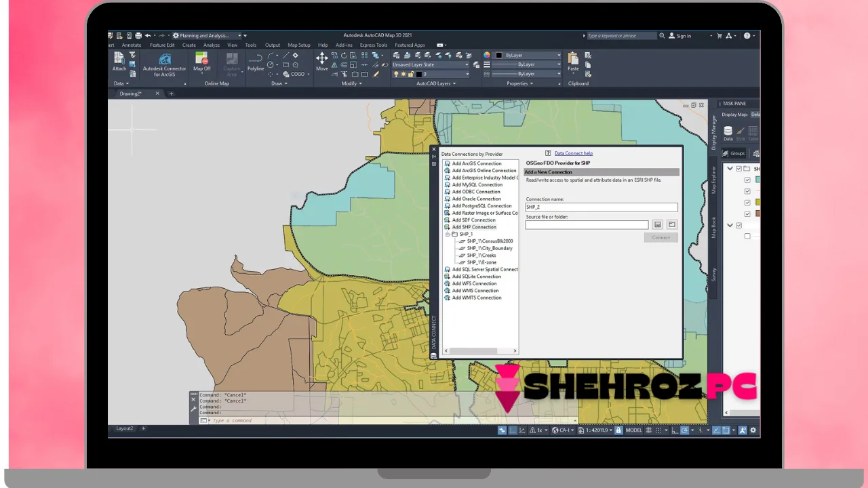Click the COGO tool icon
This screenshot has height=488, width=868.
point(286,74)
